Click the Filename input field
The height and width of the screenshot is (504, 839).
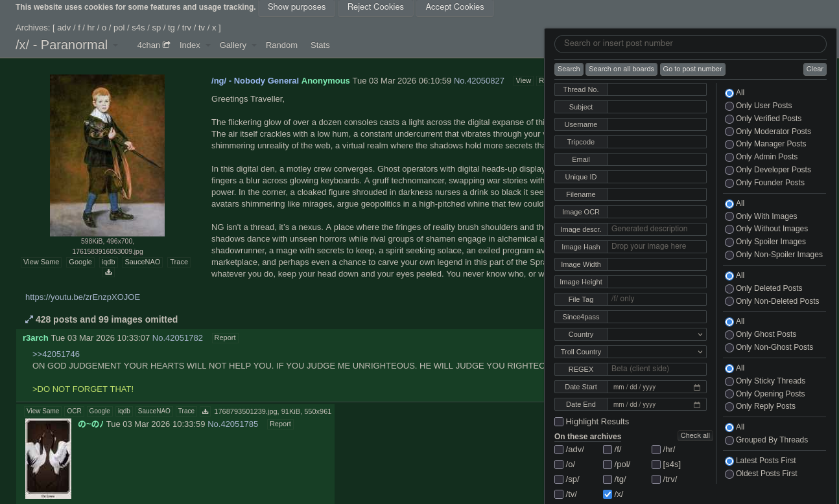click(657, 194)
